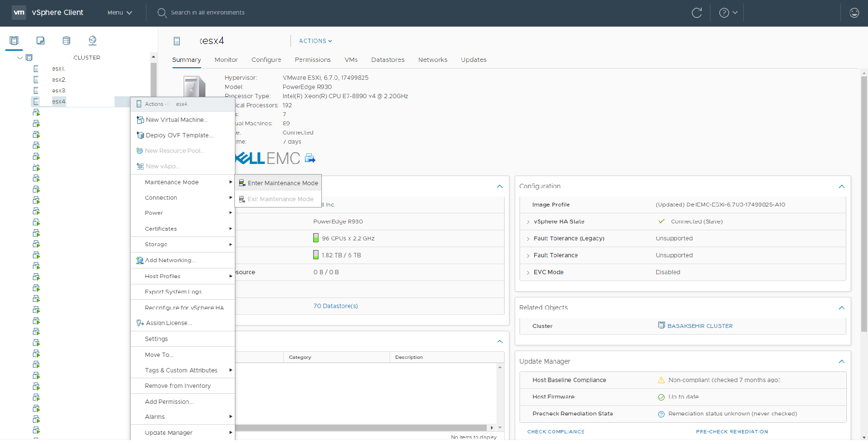This screenshot has width=868, height=444.
Task: Click the search in all environments field
Action: tap(208, 13)
